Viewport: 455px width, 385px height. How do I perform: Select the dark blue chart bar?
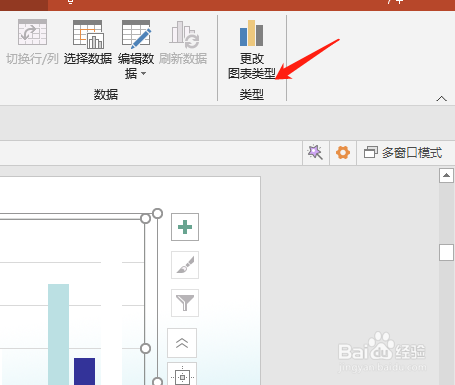coord(84,371)
